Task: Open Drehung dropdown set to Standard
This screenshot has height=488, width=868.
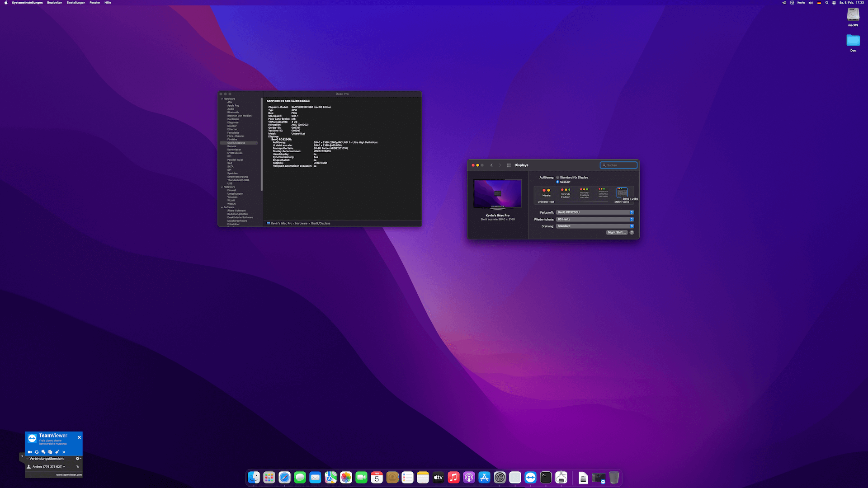Action: [x=595, y=226]
